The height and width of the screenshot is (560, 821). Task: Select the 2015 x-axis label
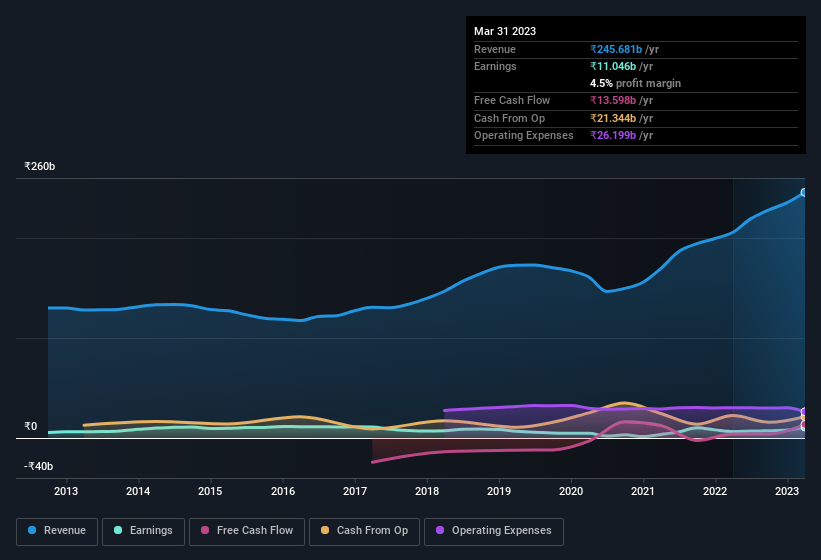point(210,491)
